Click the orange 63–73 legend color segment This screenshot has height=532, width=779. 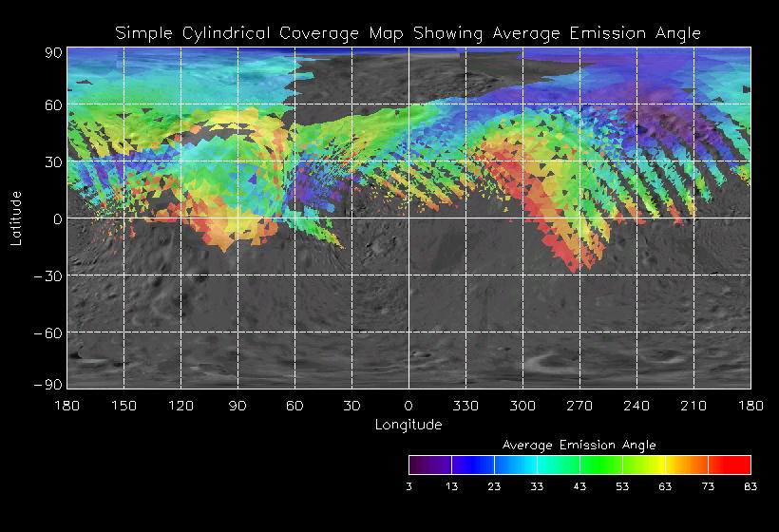(687, 465)
